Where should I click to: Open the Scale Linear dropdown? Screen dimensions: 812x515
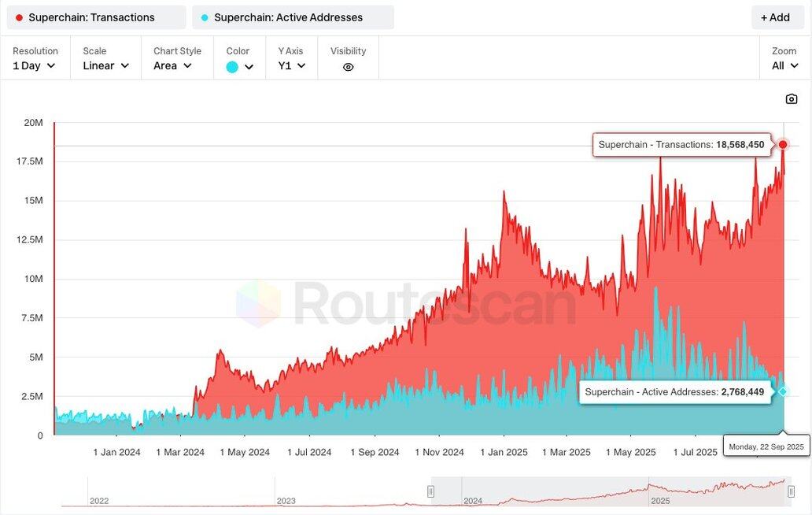[105, 66]
